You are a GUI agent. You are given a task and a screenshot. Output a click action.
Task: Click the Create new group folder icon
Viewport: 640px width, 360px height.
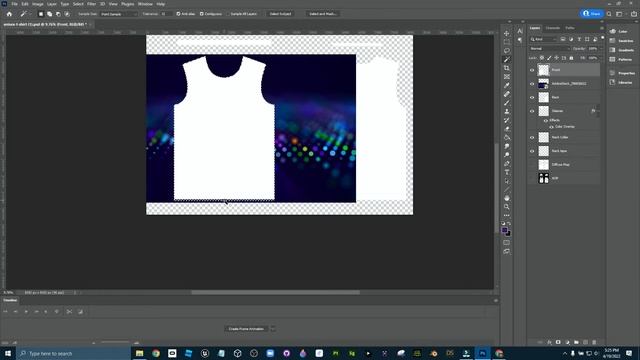click(x=576, y=342)
